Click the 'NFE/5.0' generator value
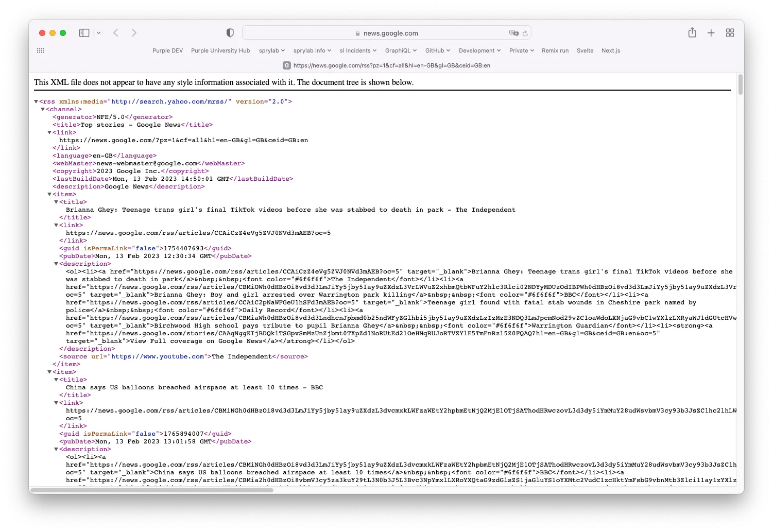The width and height of the screenshot is (773, 532). [111, 117]
